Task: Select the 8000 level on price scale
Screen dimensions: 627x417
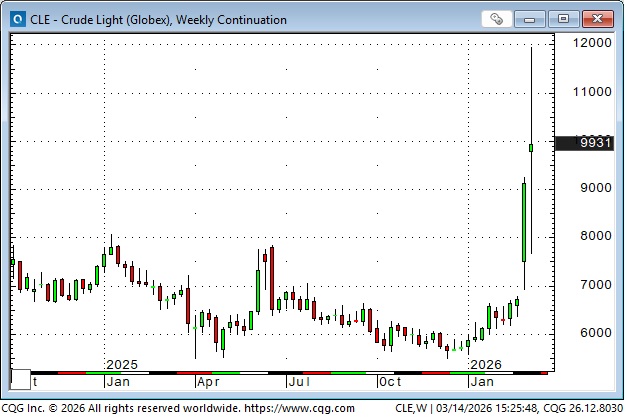Action: (595, 237)
